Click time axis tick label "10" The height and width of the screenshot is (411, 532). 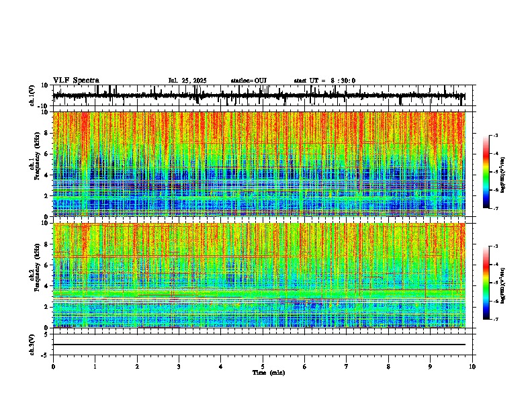[x=472, y=367]
